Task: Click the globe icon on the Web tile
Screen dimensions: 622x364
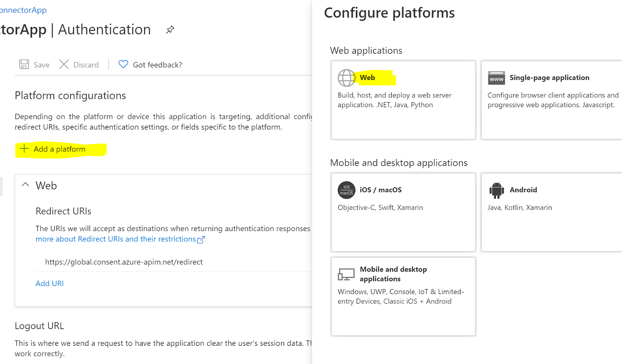Action: (x=347, y=77)
